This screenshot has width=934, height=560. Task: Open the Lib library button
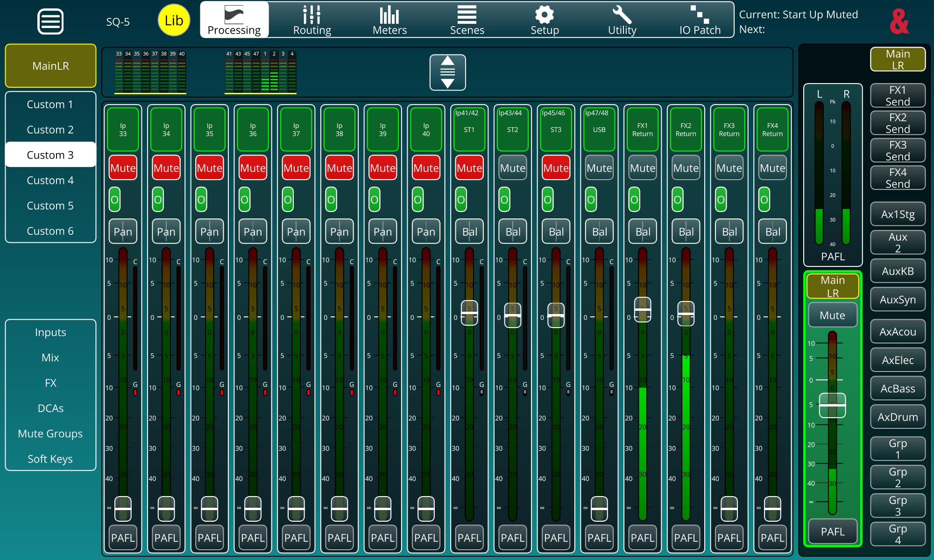pyautogui.click(x=174, y=21)
